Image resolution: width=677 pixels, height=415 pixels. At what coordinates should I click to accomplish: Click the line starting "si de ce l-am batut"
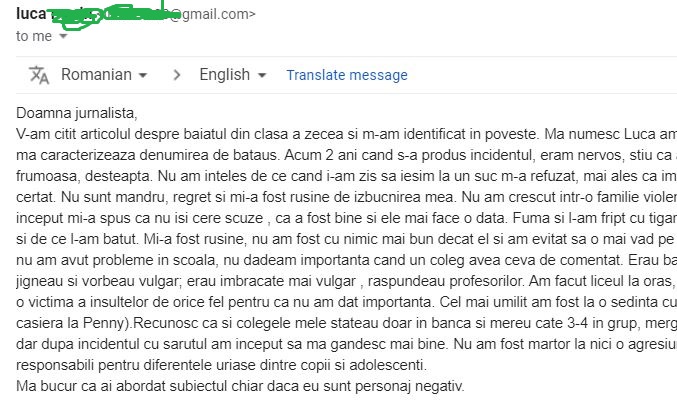[x=346, y=239]
